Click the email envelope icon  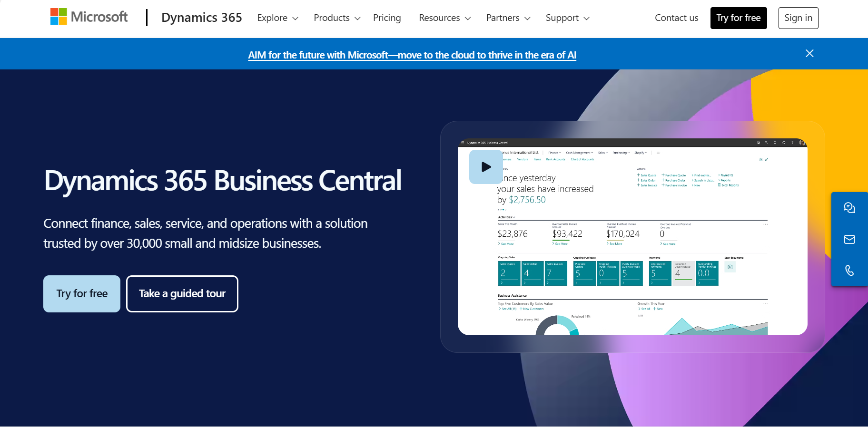pyautogui.click(x=849, y=239)
